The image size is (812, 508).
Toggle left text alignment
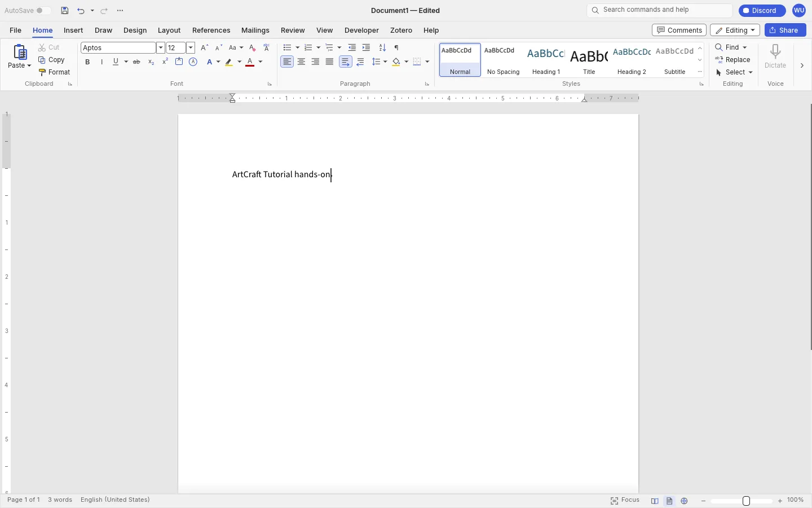(288, 62)
